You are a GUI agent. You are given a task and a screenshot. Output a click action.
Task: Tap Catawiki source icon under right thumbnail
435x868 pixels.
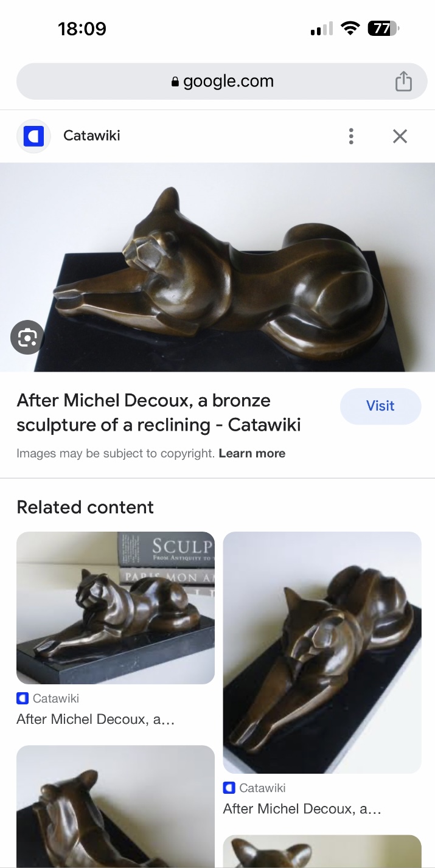click(229, 788)
